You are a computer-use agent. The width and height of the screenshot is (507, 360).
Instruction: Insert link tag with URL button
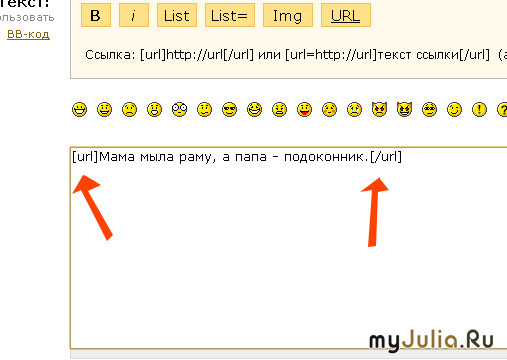pyautogui.click(x=346, y=15)
